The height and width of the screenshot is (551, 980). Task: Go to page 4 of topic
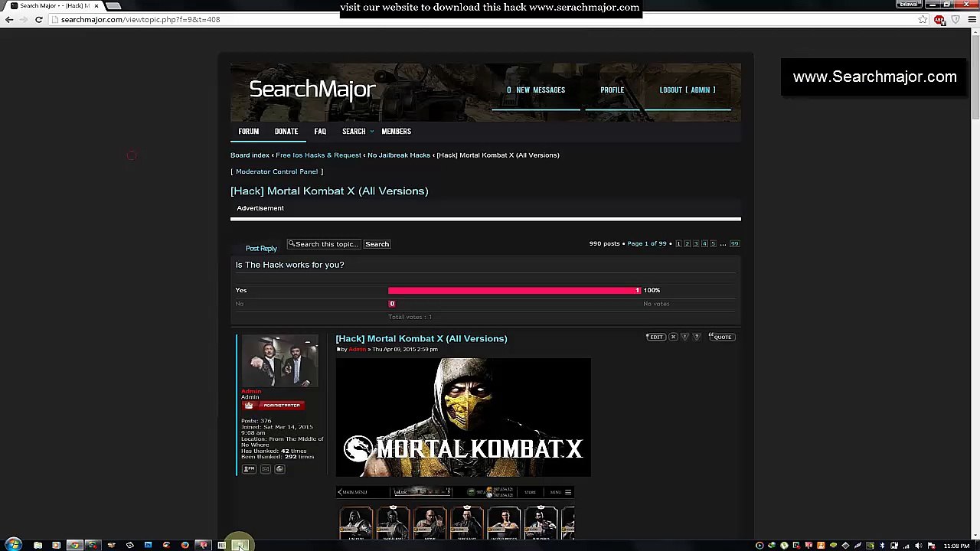[704, 244]
